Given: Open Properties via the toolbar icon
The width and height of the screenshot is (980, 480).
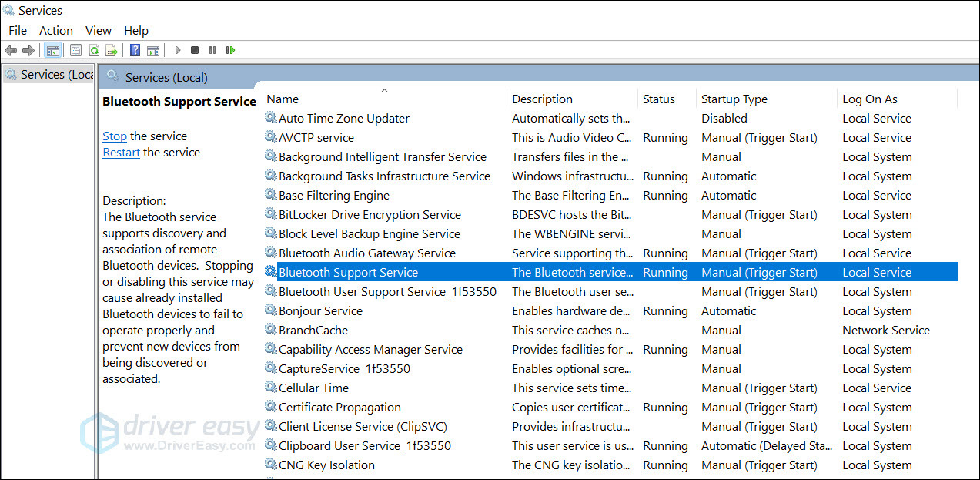Looking at the screenshot, I should coord(75,51).
